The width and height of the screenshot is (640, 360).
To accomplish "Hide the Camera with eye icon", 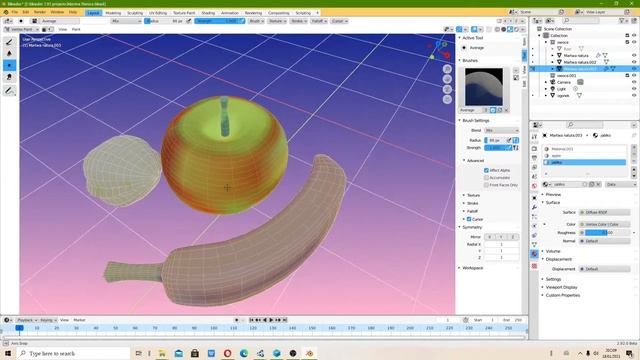I will tap(634, 82).
